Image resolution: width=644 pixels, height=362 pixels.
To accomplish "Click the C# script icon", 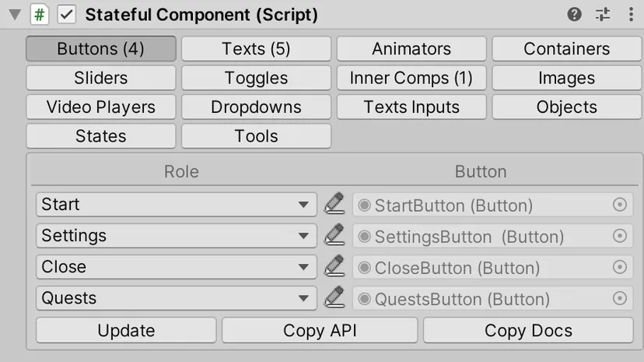I will coord(40,15).
